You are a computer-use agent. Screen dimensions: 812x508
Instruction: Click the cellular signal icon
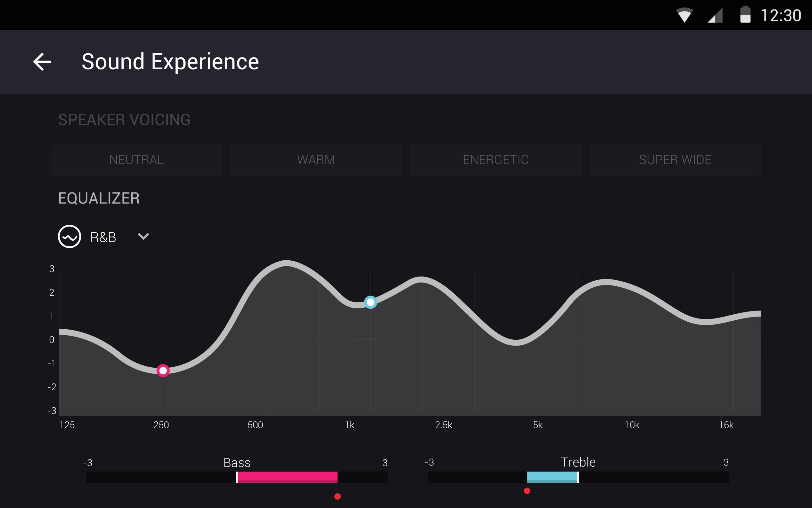point(715,15)
